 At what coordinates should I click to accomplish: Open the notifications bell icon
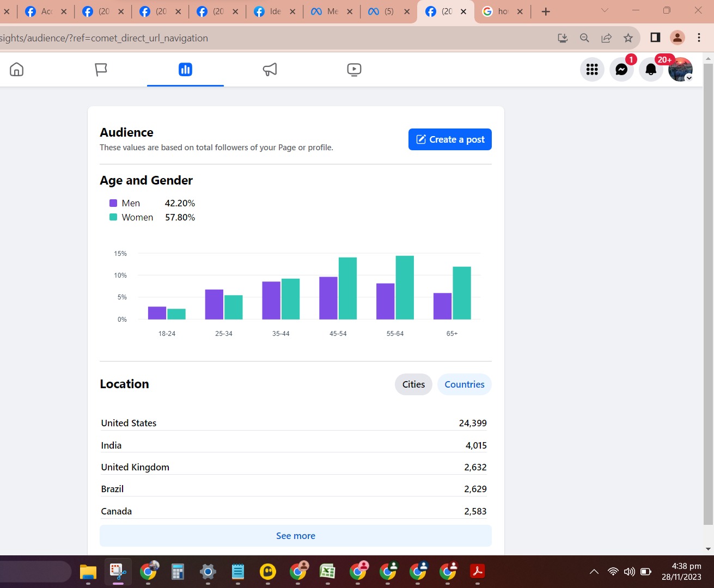(x=651, y=69)
